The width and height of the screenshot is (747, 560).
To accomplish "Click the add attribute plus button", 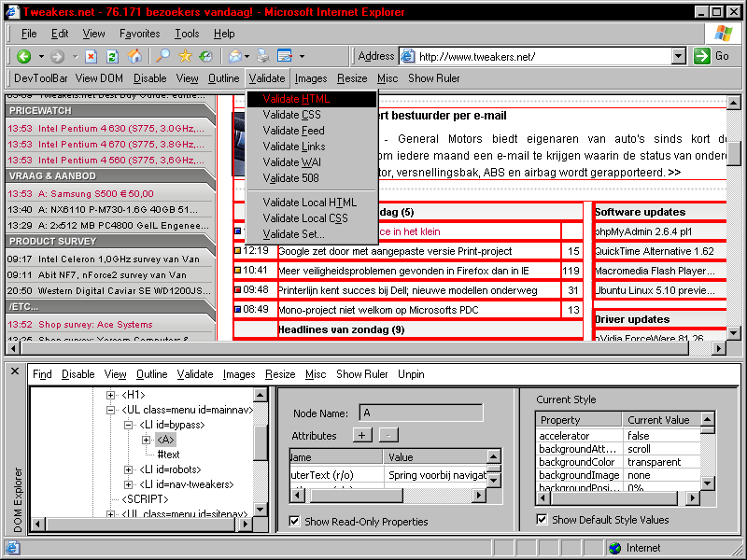I will 362,435.
